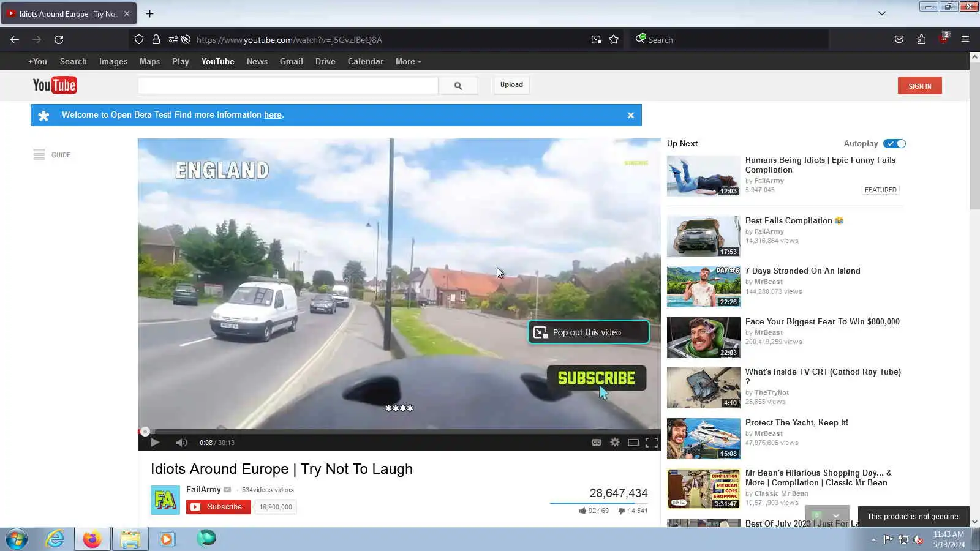Open 7 Days Stranded On An Island thumbnail
Screen dimensions: 980x551
pos(703,287)
